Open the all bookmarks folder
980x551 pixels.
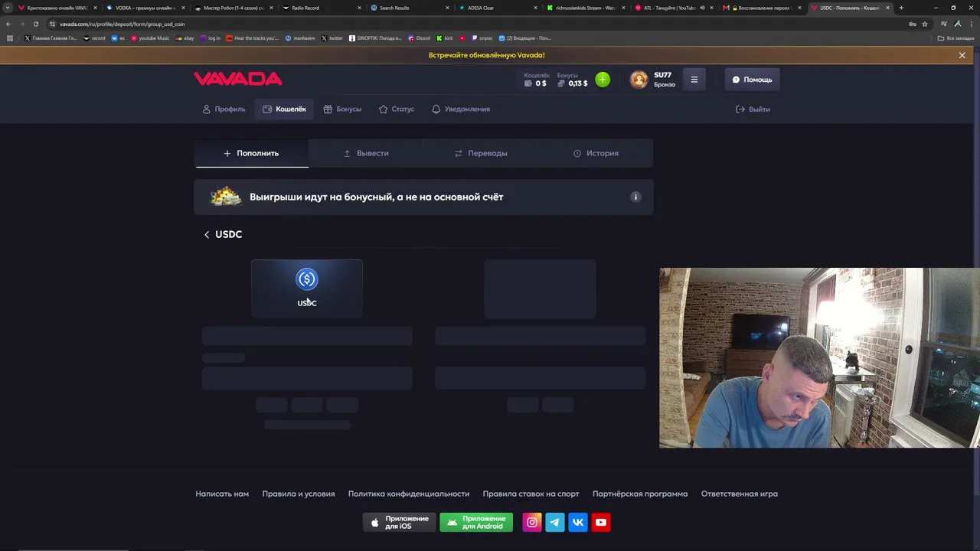[x=956, y=38]
